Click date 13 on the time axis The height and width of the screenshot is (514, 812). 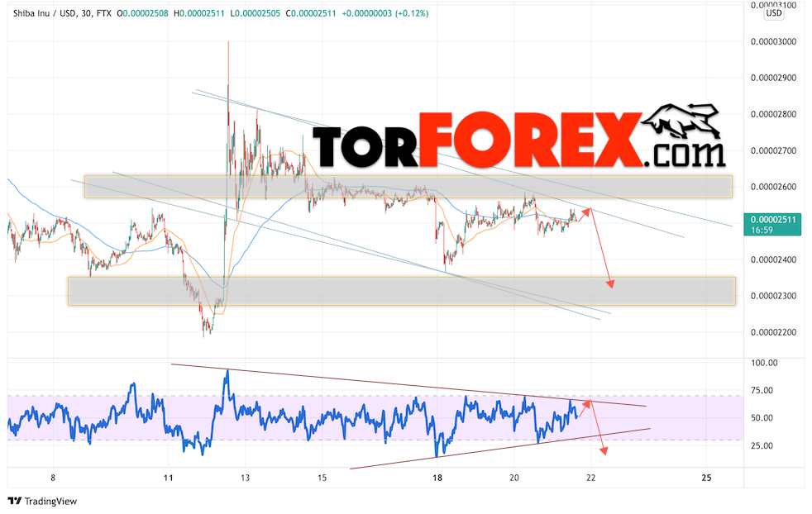click(245, 478)
